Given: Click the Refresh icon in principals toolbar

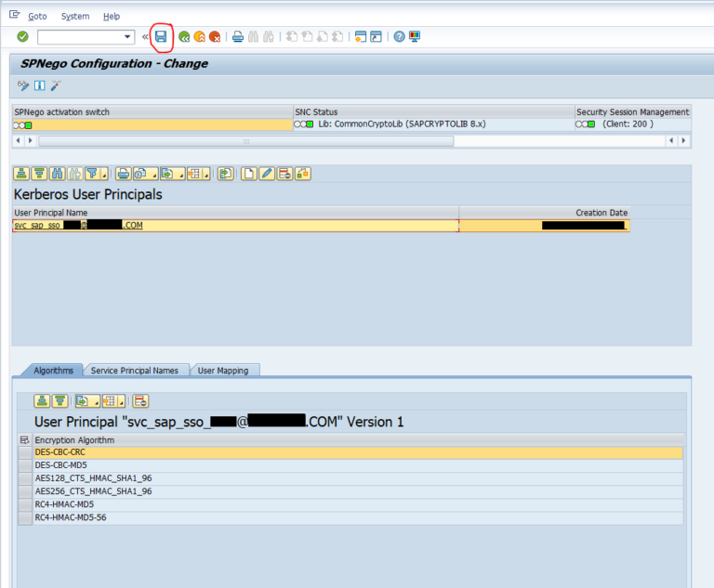Looking at the screenshot, I should pos(225,174).
